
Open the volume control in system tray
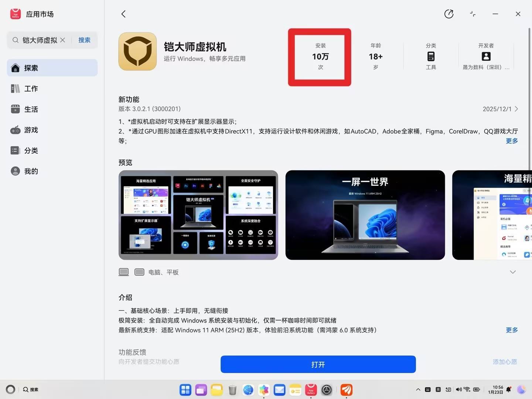pos(458,389)
